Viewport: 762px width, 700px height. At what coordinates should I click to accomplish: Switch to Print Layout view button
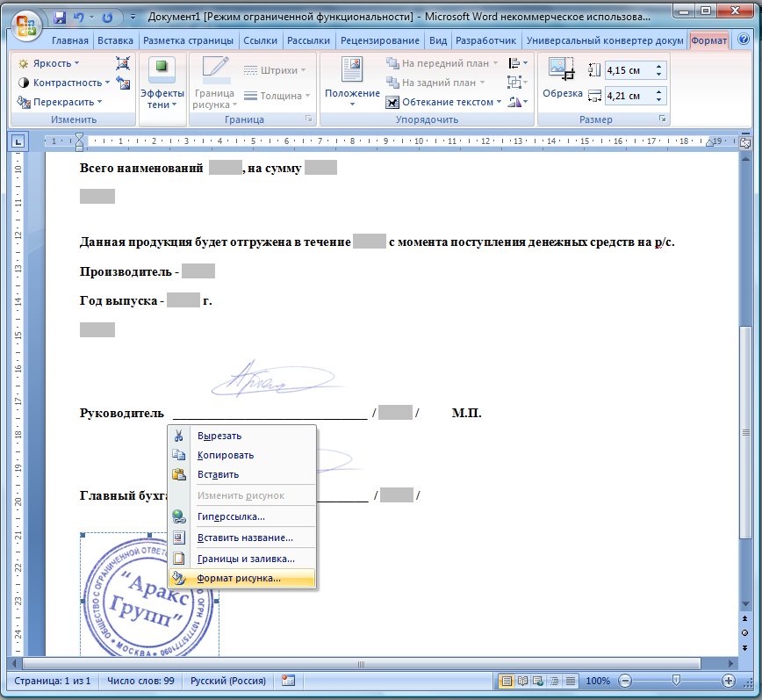click(x=507, y=681)
